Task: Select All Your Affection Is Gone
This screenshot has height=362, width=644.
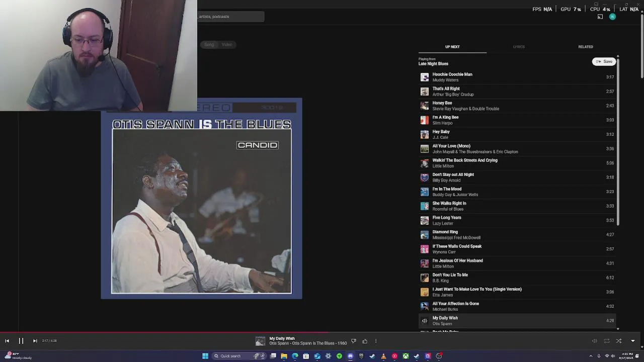Action: (517, 306)
